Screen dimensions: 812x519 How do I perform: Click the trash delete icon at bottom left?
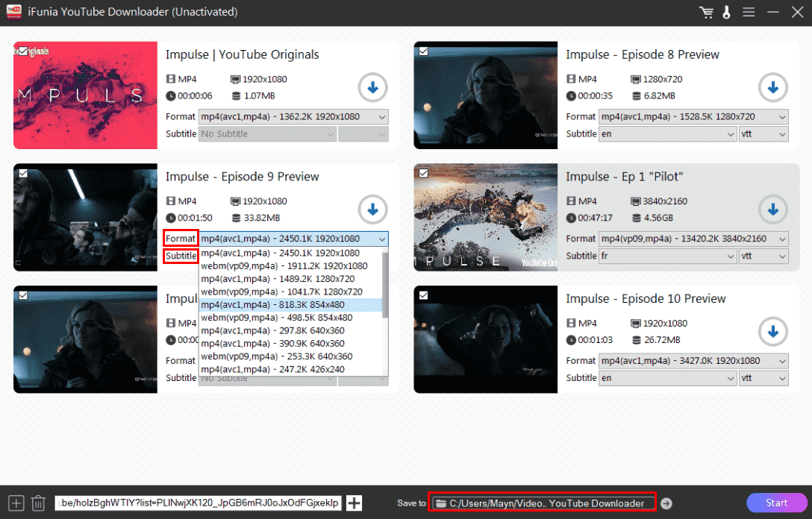pyautogui.click(x=38, y=503)
